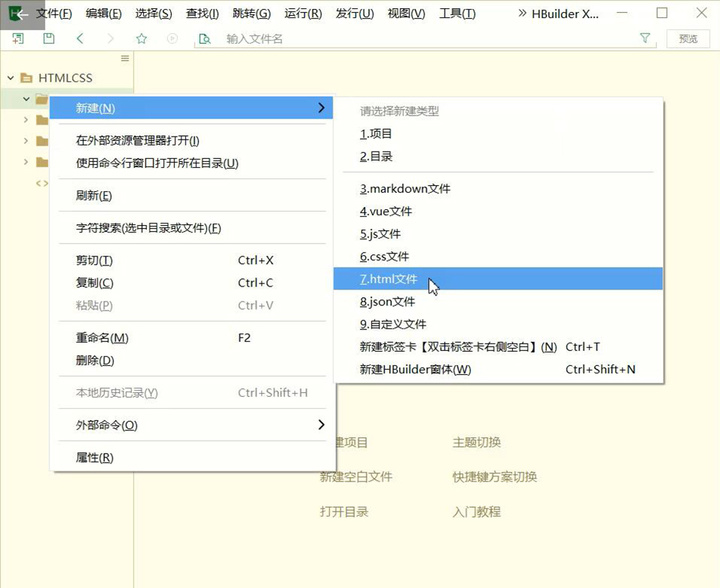Click the star bookmark icon
720x588 pixels.
point(141,39)
